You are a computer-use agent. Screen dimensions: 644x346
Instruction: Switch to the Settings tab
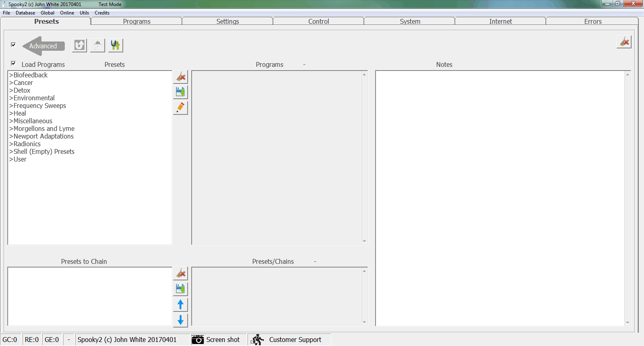[x=227, y=21]
